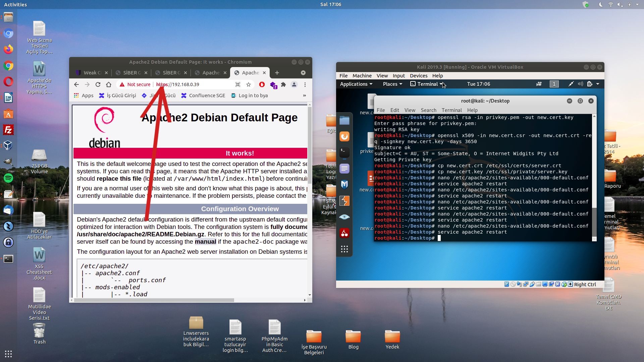The height and width of the screenshot is (362, 644).
Task: Click the Kali volume speaker icon
Action: click(x=580, y=84)
